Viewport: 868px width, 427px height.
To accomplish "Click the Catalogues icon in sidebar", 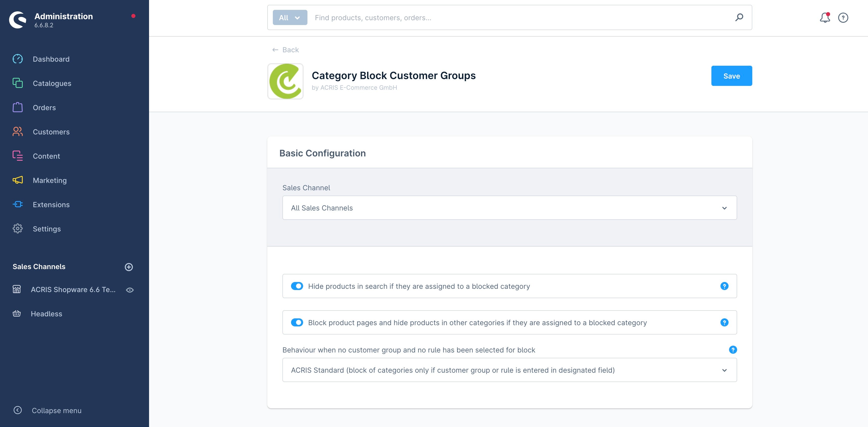I will [17, 83].
